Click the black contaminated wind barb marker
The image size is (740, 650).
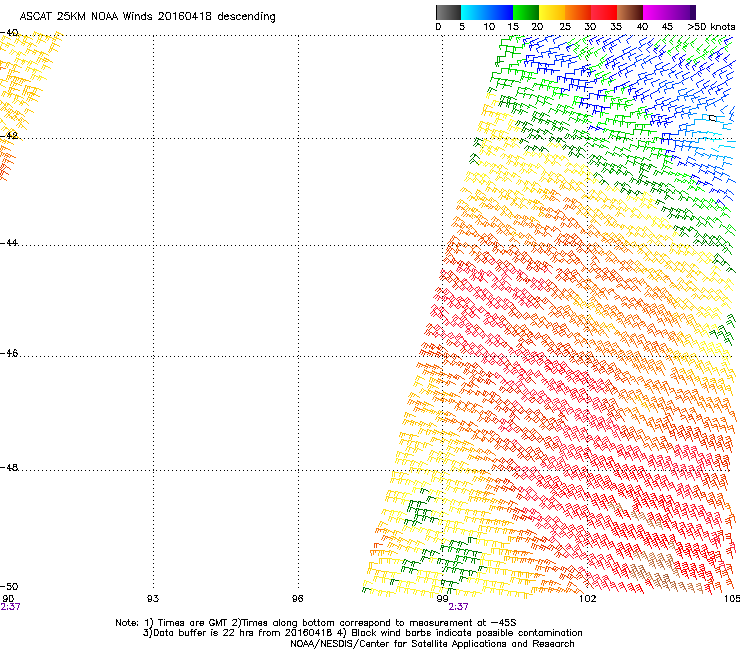(x=713, y=118)
